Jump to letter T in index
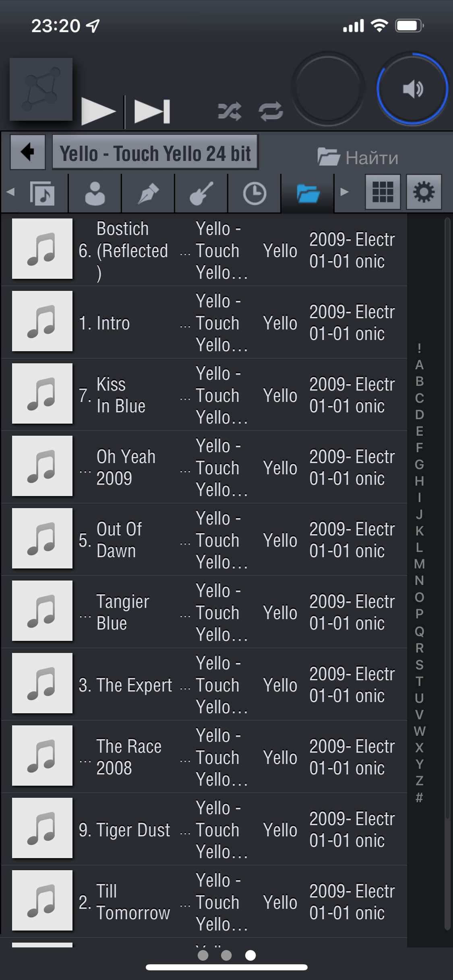Viewport: 453px width, 980px height. [x=419, y=681]
